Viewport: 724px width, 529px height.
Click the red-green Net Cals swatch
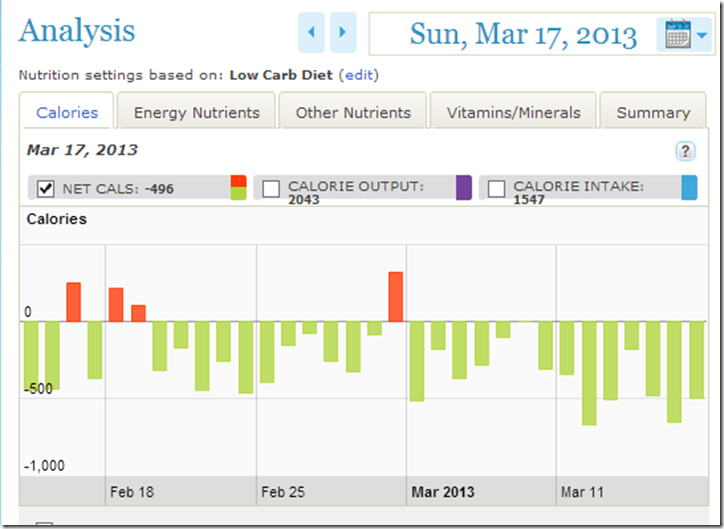pyautogui.click(x=238, y=188)
